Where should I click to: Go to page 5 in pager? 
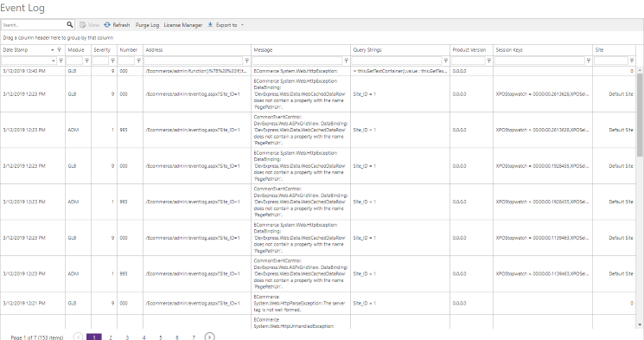click(x=161, y=337)
